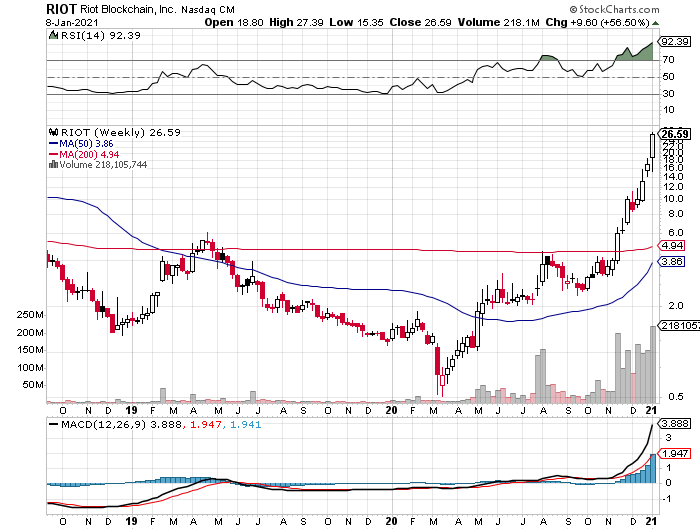Click the 26.59 price tag on right axis

pos(675,134)
